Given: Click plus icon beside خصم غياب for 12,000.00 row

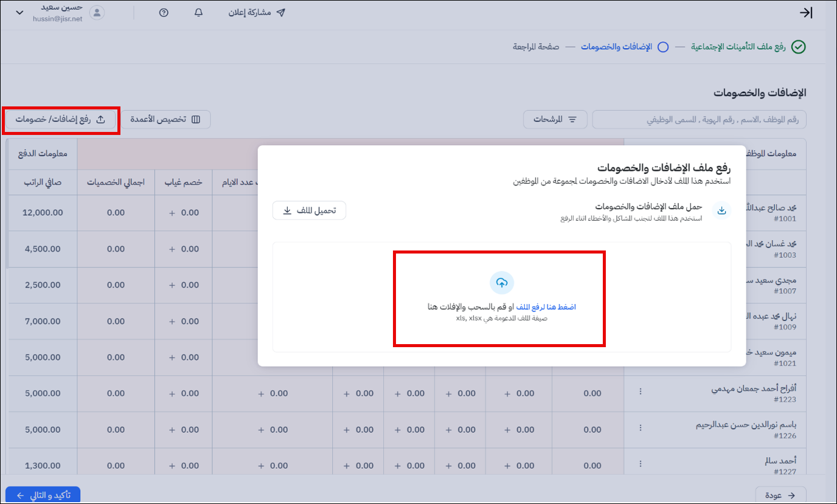Looking at the screenshot, I should coord(172,213).
